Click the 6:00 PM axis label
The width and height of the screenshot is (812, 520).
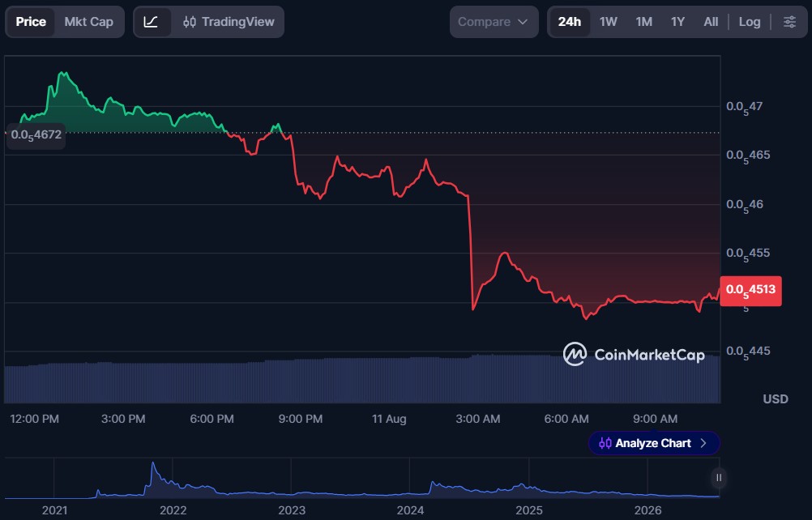212,419
